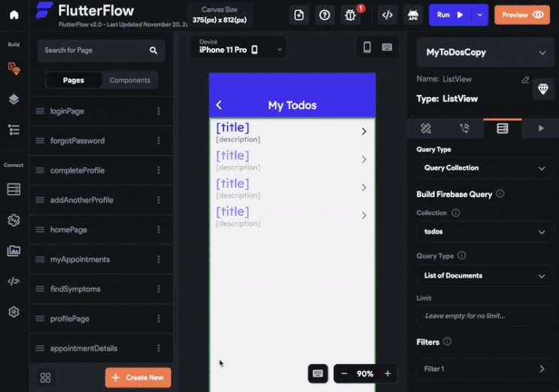Open the layers widget tree icon
Image resolution: width=559 pixels, height=392 pixels.
tap(14, 99)
